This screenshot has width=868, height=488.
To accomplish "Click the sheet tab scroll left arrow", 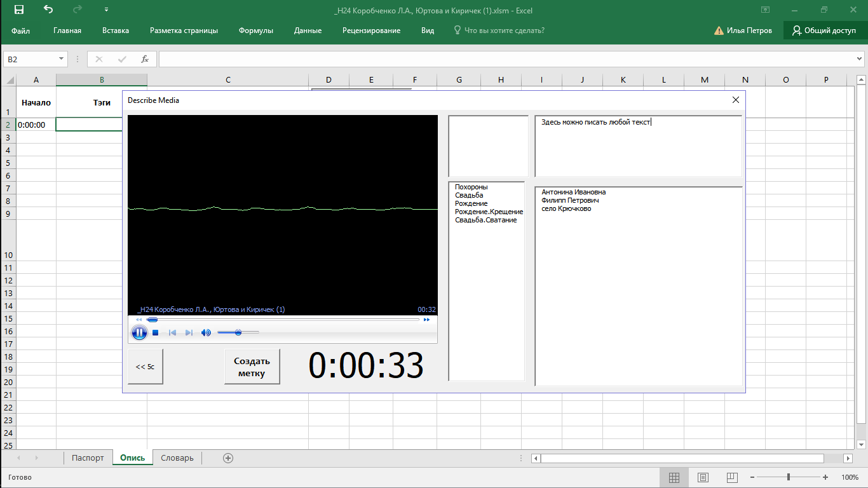I will (x=18, y=457).
